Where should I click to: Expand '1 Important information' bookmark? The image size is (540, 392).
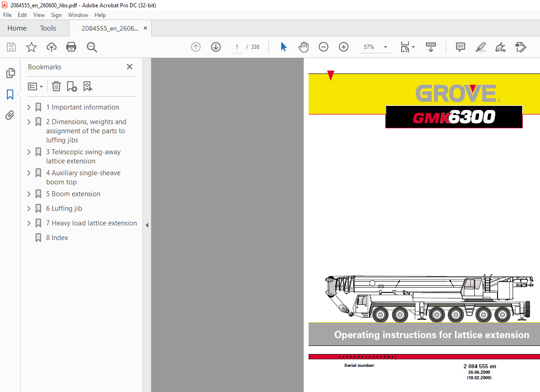29,107
